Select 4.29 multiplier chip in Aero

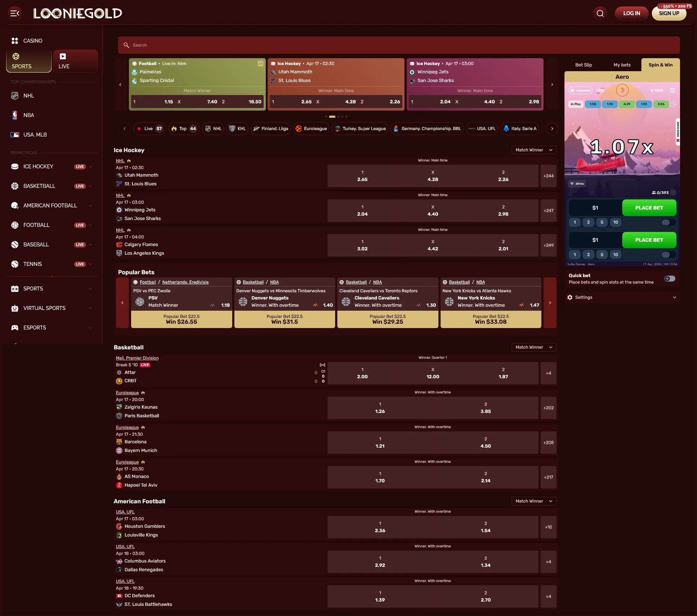[627, 104]
